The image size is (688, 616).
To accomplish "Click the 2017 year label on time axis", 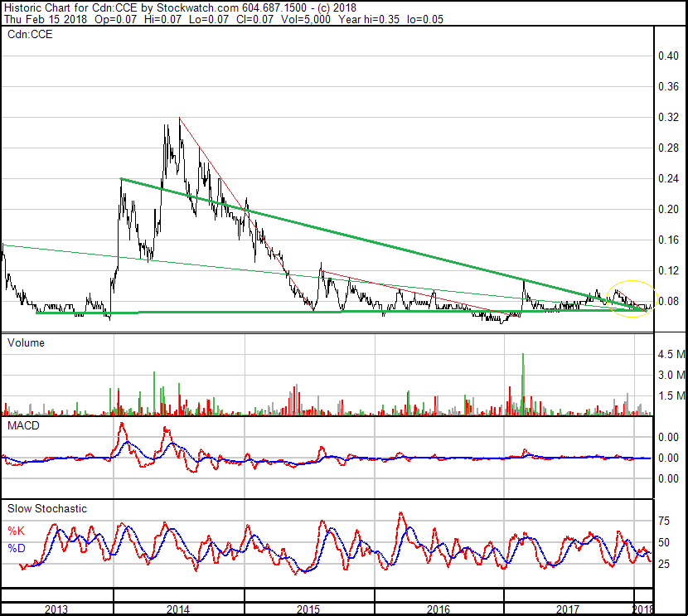I will (568, 609).
